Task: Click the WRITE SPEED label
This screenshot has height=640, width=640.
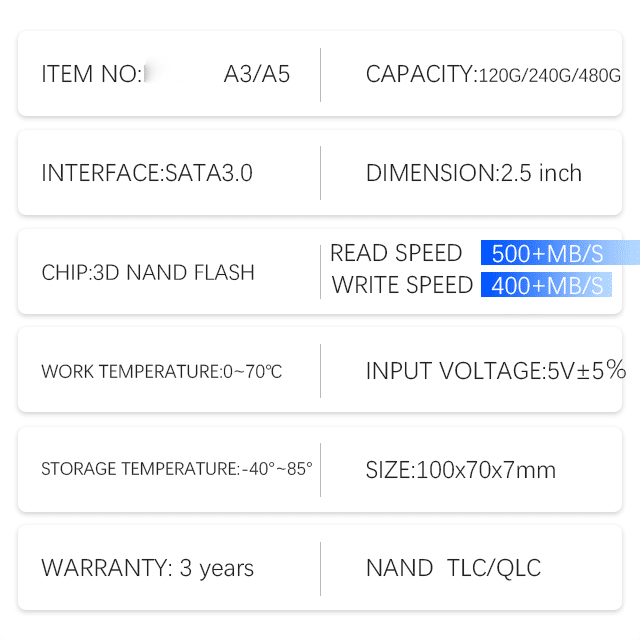Action: tap(402, 284)
